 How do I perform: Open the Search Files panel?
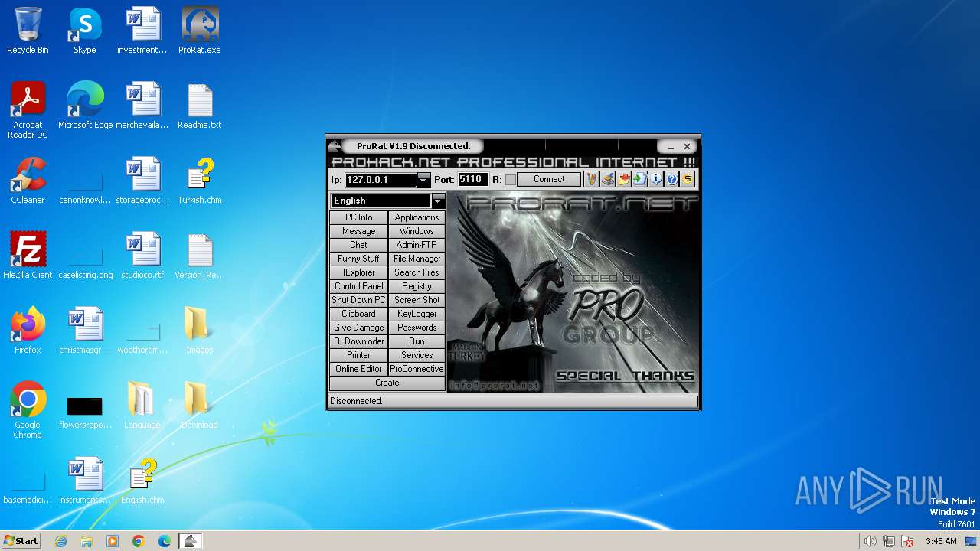click(416, 272)
